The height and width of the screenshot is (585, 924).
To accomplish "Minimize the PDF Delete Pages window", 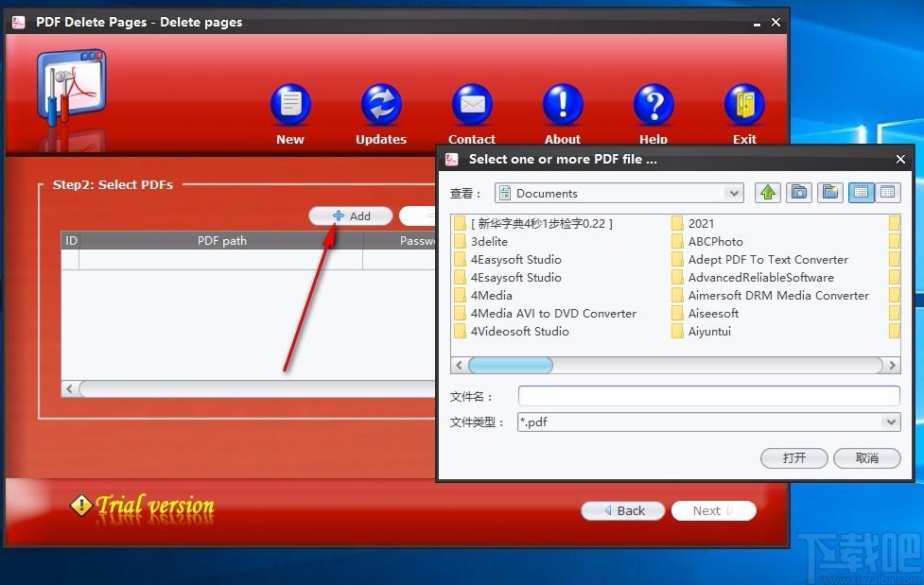I will pos(757,23).
